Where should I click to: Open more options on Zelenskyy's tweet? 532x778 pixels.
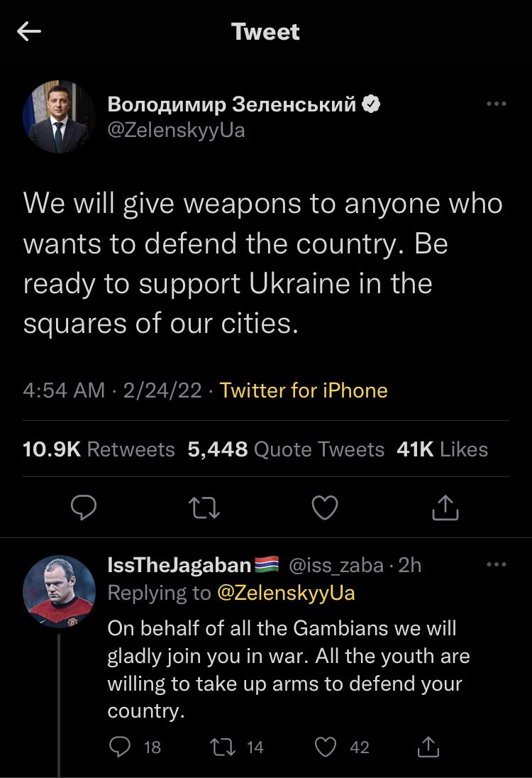[497, 104]
